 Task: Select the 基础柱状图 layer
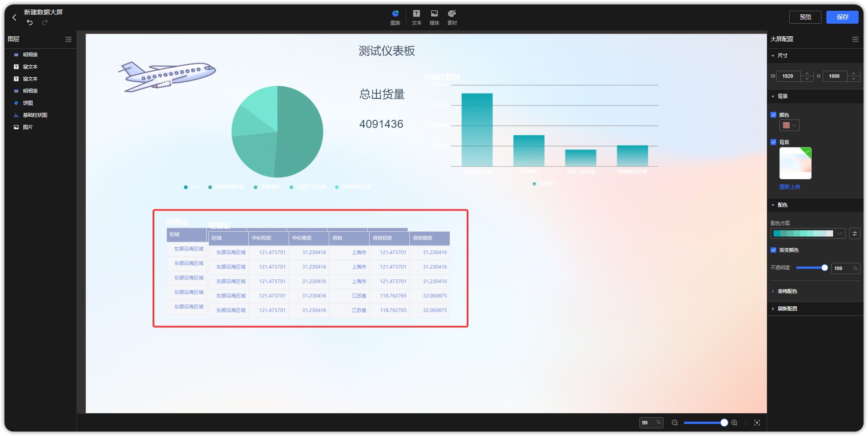35,115
